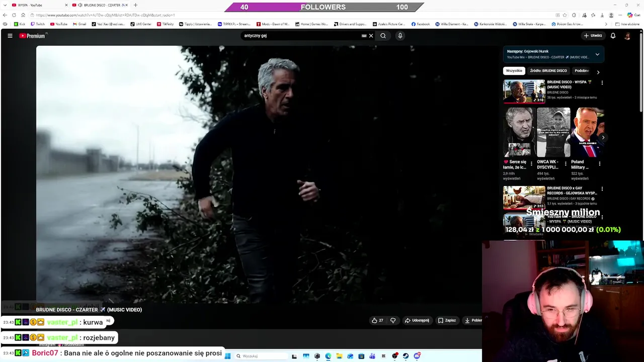Open Microsoft Store from the taskbar
644x362 pixels.
[x=361, y=356]
